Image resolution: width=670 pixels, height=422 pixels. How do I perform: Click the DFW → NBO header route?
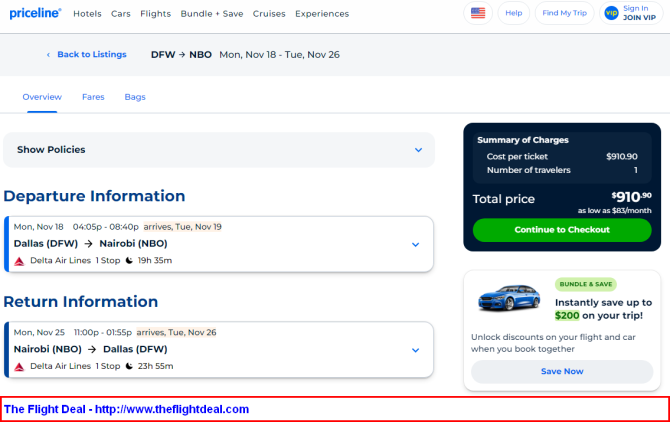click(x=181, y=55)
